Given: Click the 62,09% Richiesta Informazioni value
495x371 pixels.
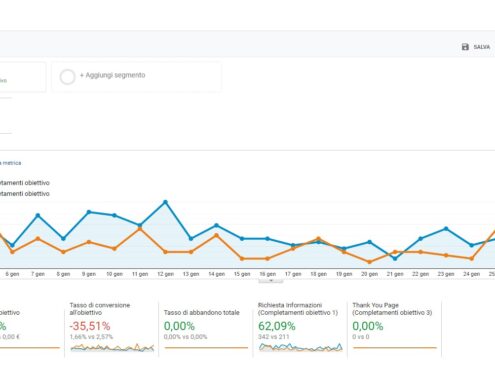Looking at the screenshot, I should 277,326.
